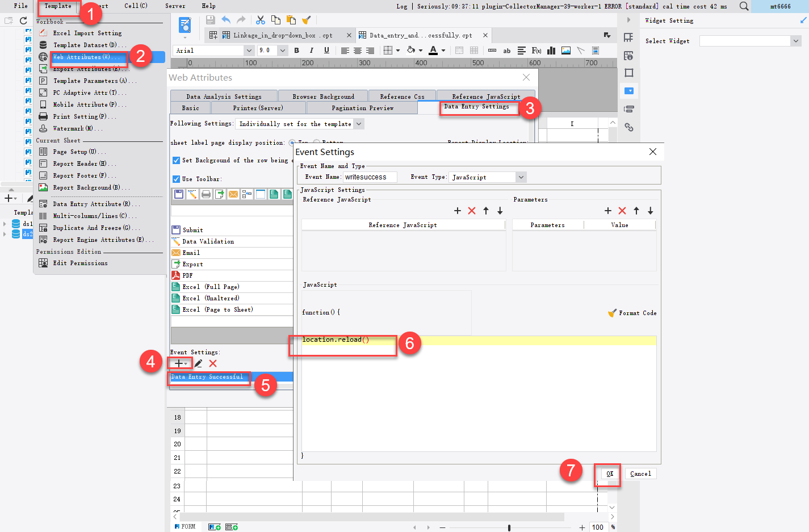
Task: Open the Event Type JavaScript dropdown
Action: (521, 177)
